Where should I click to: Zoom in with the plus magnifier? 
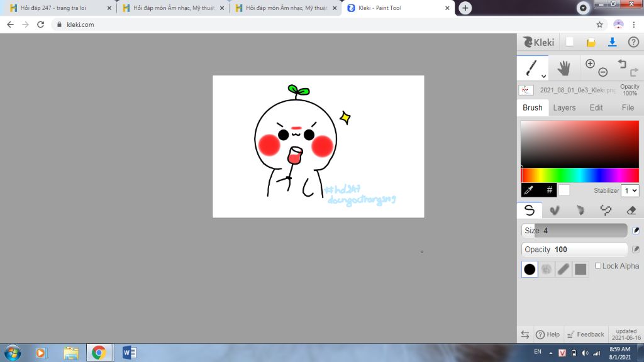pyautogui.click(x=590, y=63)
